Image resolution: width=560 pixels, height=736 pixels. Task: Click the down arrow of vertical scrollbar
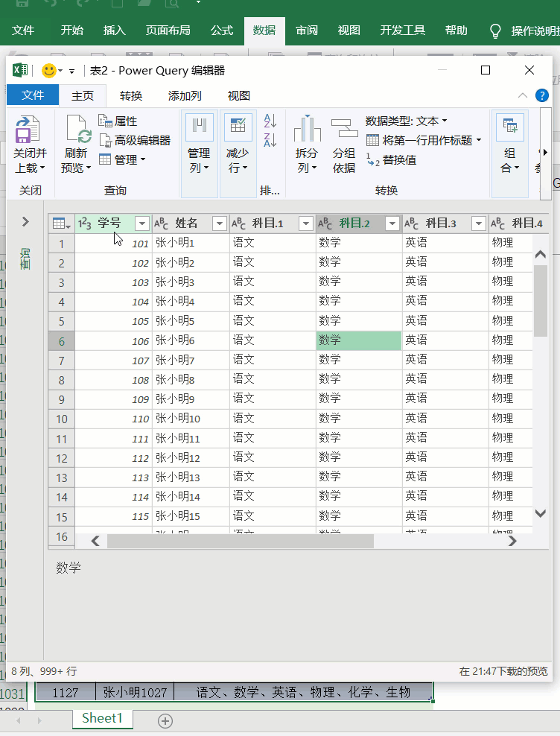pos(541,513)
